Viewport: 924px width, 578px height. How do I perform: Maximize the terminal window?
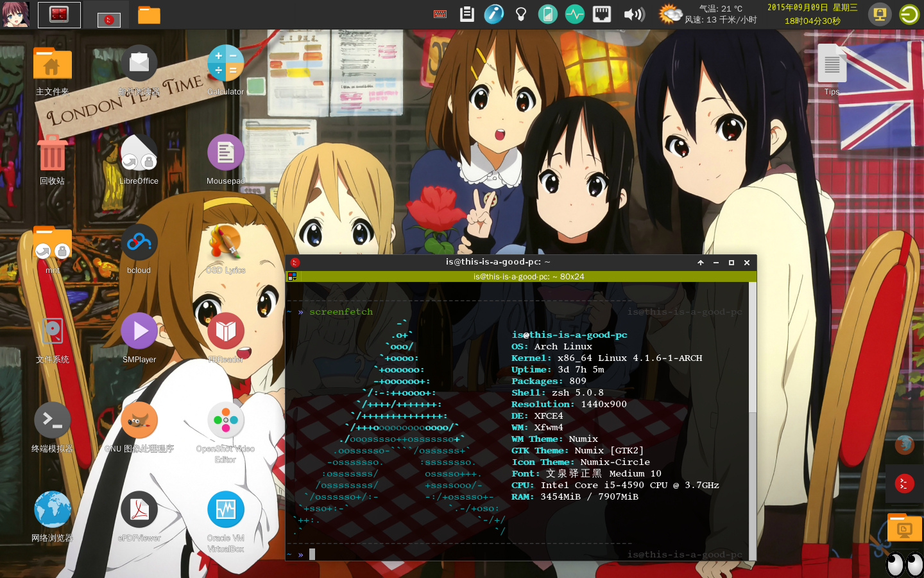pos(732,263)
